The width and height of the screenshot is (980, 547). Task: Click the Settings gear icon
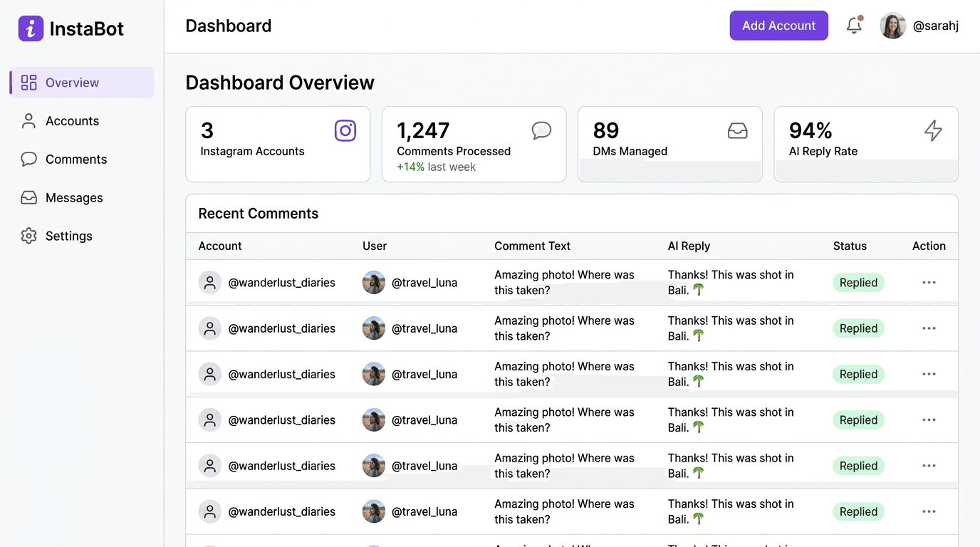(28, 236)
